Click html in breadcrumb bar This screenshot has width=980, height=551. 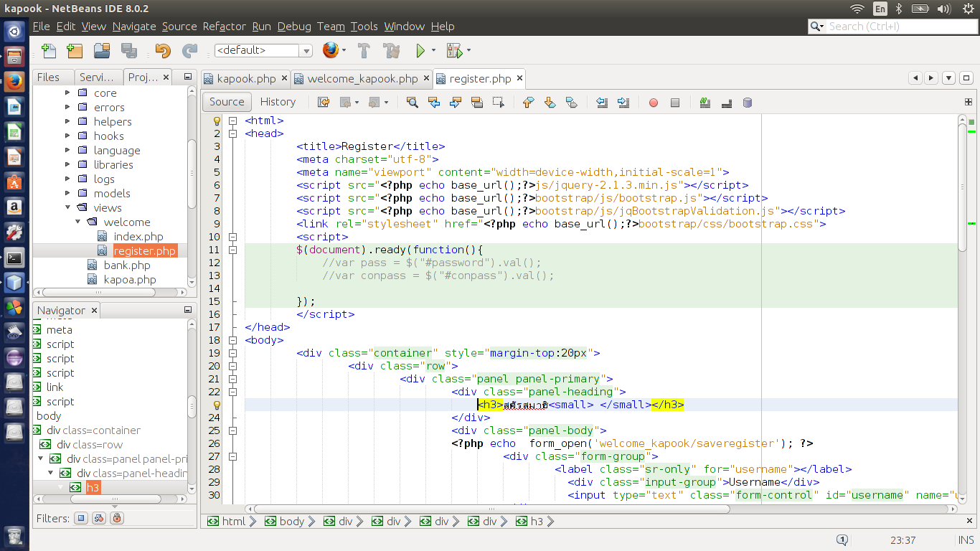point(234,522)
